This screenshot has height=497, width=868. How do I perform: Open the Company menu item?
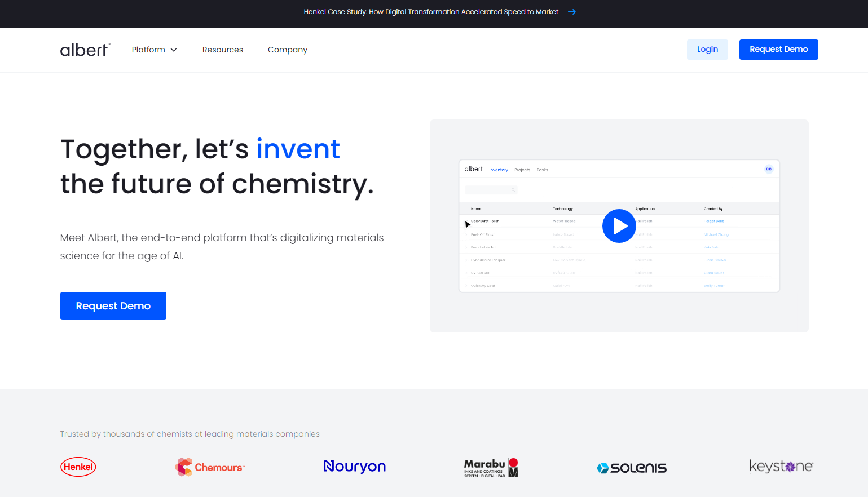tap(288, 50)
